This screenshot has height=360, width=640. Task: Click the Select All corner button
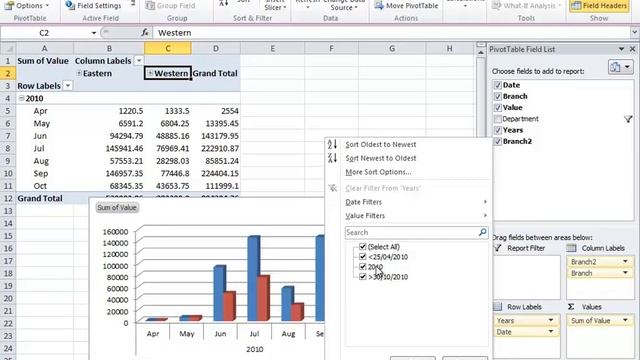click(8, 49)
